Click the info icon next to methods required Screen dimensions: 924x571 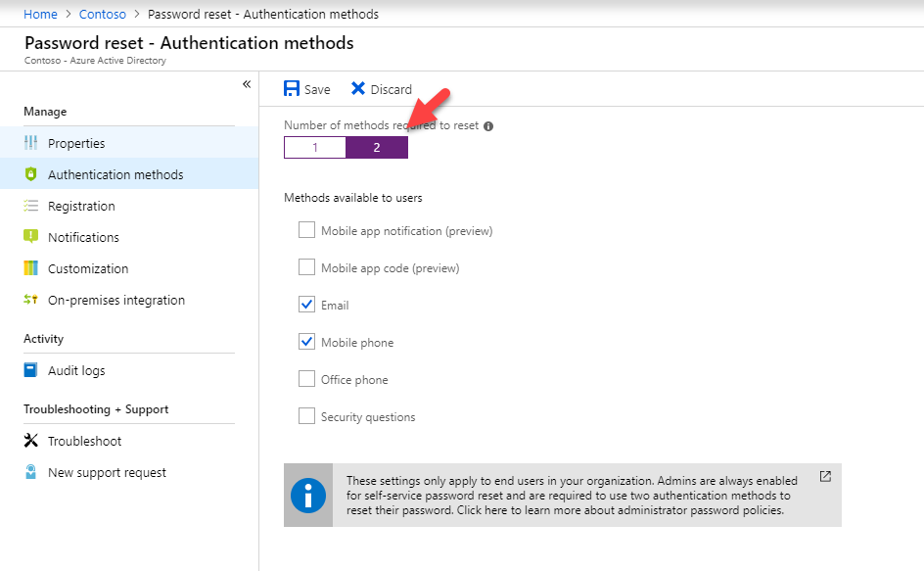[488, 126]
